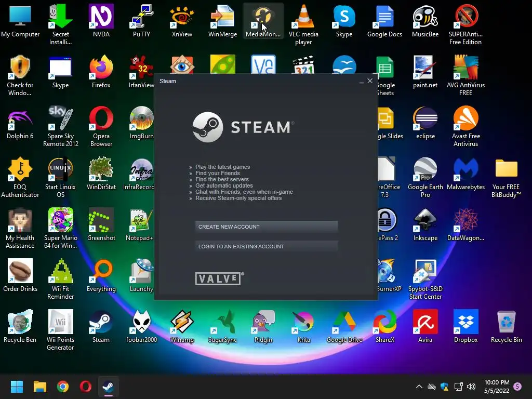Select the Greenshot desktop shortcut

[101, 224]
